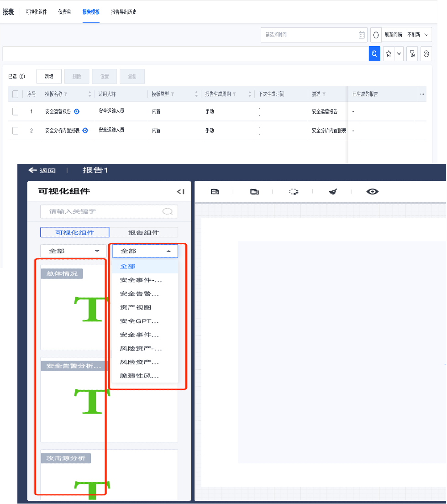
Task: Open the ellipsis column options in table header
Action: [x=422, y=94]
